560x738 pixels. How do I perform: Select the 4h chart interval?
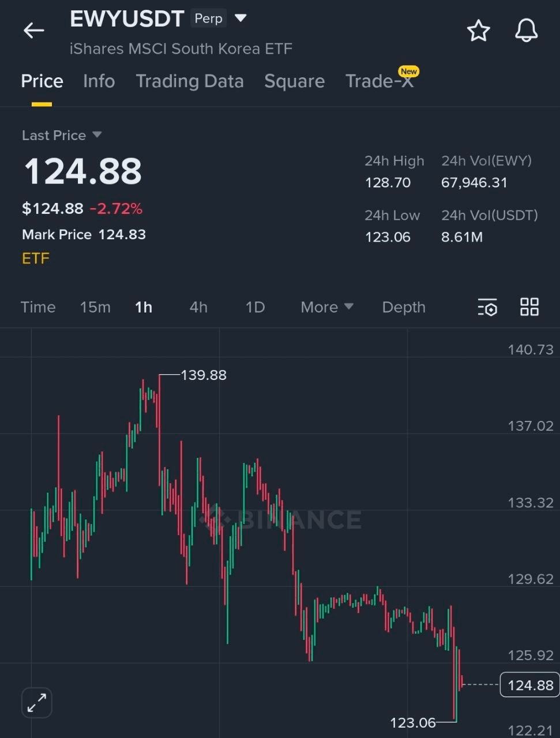pos(198,307)
